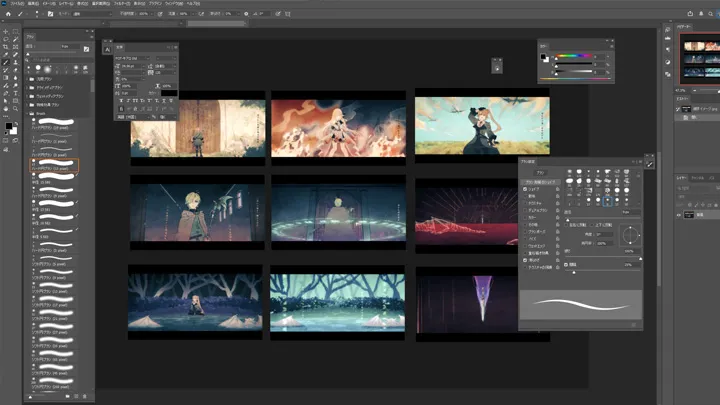The height and width of the screenshot is (405, 720).
Task: Open the Adjustments icon in the dock
Action: 667,62
